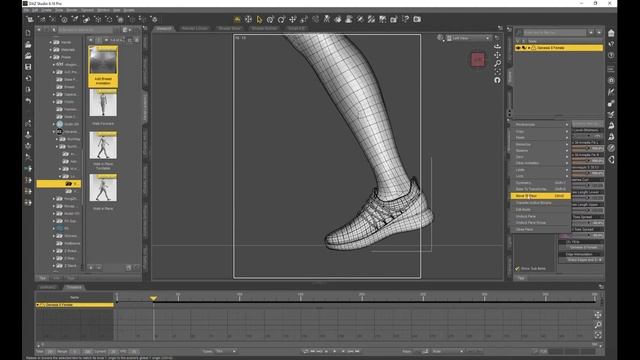Choose Symmetry in context menu
Screen dimensions: 640x360
click(540, 183)
